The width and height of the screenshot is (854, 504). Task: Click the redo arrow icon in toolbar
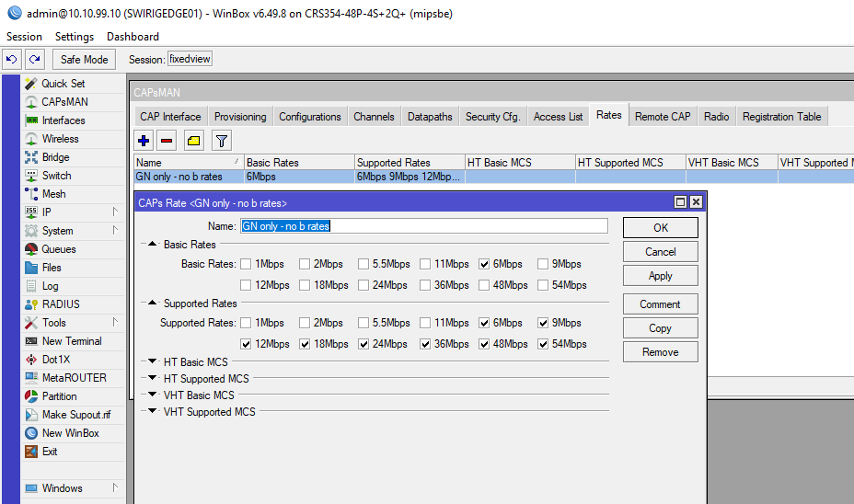click(x=35, y=59)
